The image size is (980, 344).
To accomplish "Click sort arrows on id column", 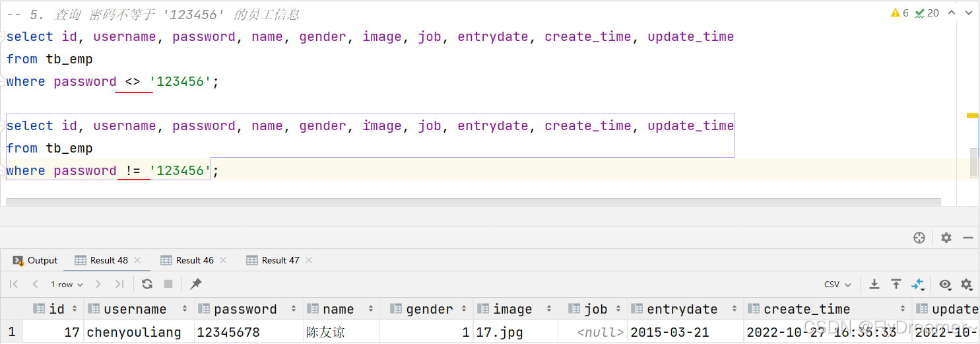I will pyautogui.click(x=75, y=309).
